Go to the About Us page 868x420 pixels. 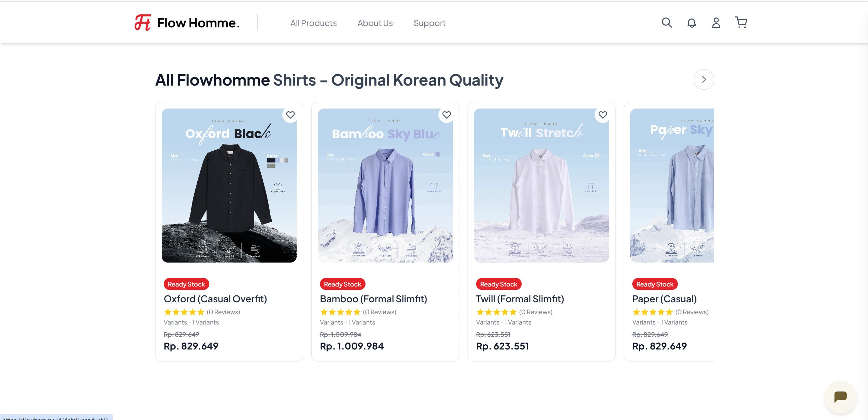click(x=375, y=23)
